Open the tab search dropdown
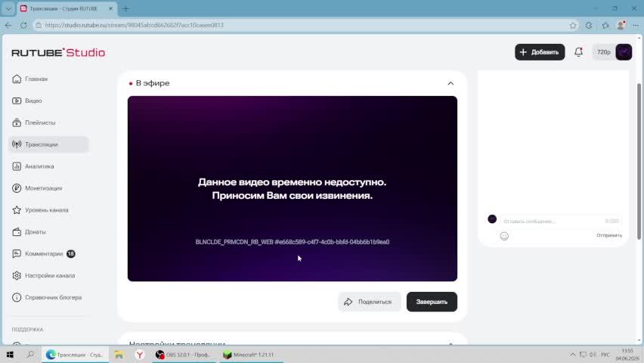Image resolution: width=644 pixels, height=363 pixels. point(8,8)
